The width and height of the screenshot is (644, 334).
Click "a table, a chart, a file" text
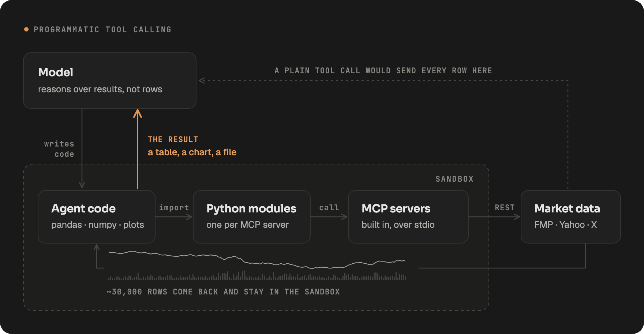(x=192, y=152)
